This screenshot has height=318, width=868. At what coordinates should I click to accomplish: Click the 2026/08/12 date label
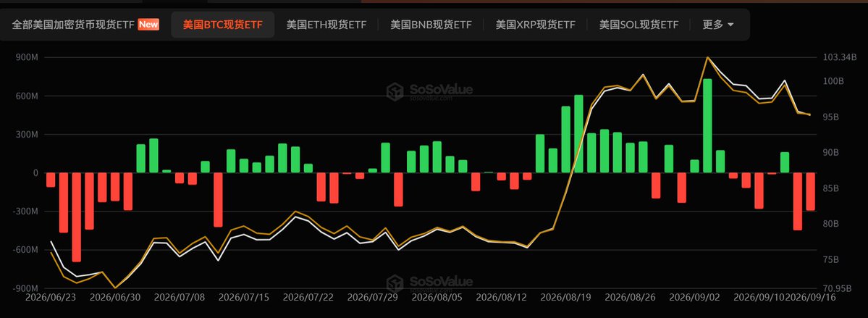coord(502,297)
